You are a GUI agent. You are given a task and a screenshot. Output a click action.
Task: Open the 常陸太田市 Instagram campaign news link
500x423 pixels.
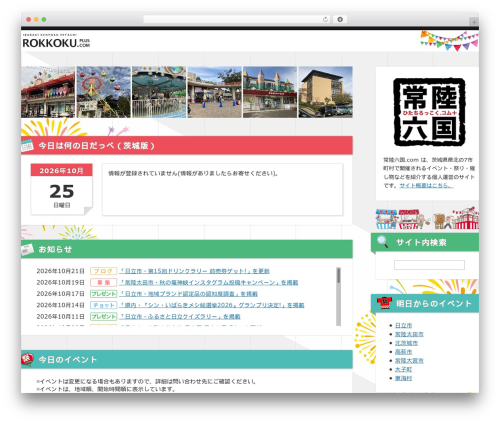pos(209,282)
